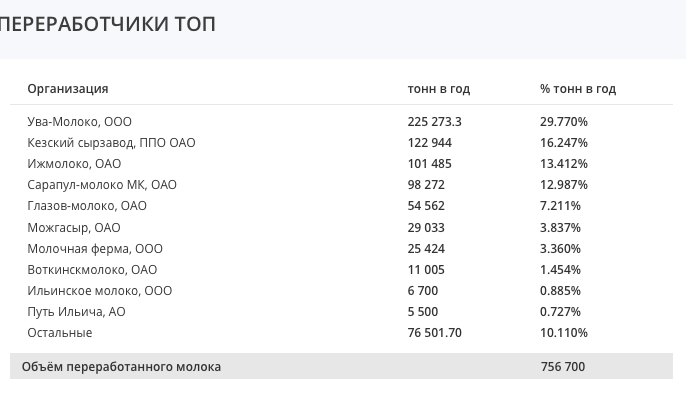Click Путь Ильича, АО organization

(x=76, y=312)
